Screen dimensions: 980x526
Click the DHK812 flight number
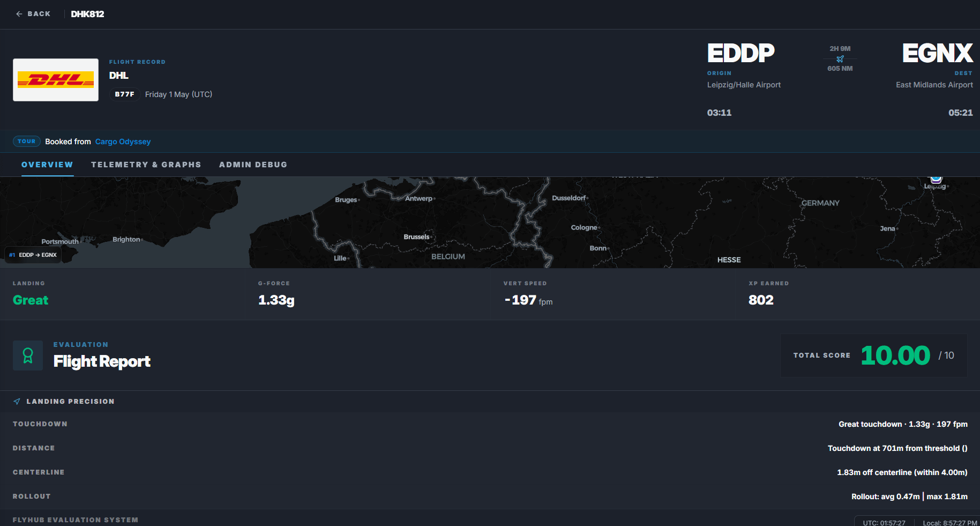click(x=88, y=14)
